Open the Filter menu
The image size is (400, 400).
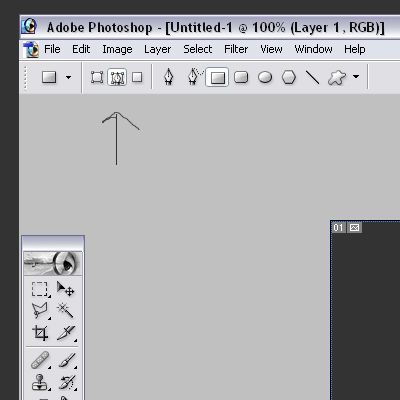(236, 49)
